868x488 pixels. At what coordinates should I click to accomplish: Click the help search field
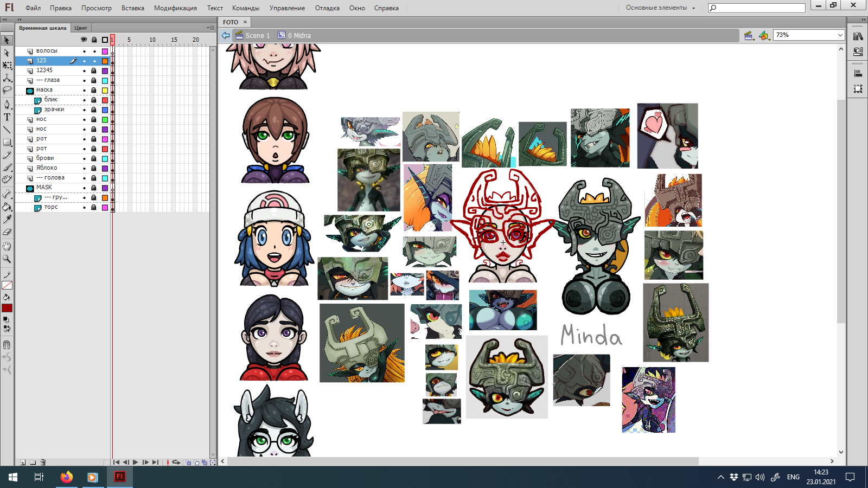pyautogui.click(x=756, y=8)
